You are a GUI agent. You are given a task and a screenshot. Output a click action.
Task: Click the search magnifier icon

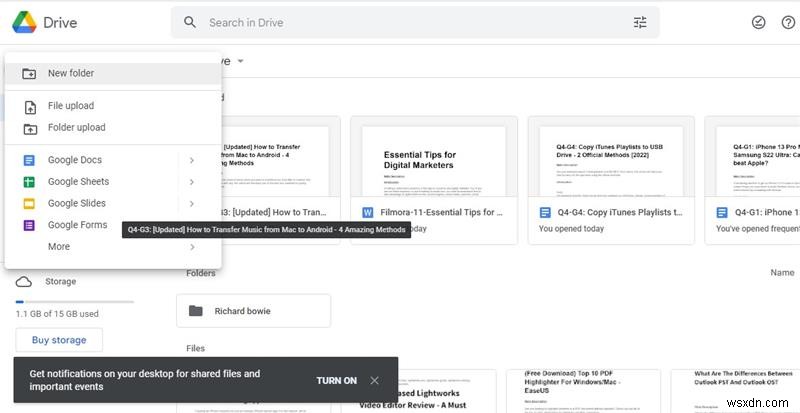coord(190,22)
